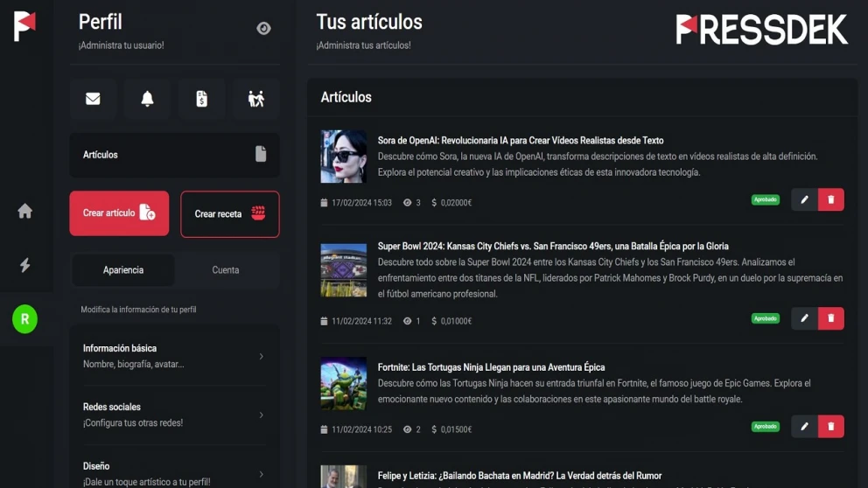Screen dimensions: 868x488
Task: Open the earnings invoice dollar icon
Action: pyautogui.click(x=201, y=99)
